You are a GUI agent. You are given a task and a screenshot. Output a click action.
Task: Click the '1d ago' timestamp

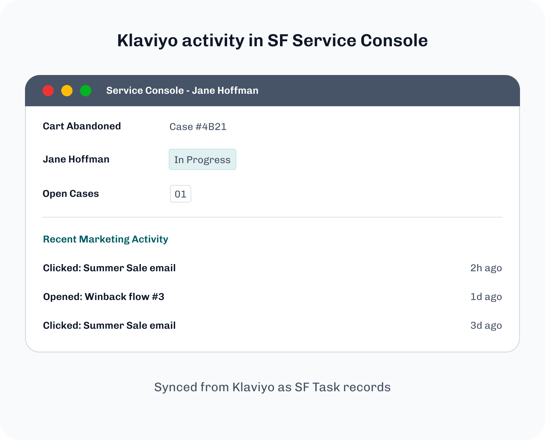(x=486, y=297)
